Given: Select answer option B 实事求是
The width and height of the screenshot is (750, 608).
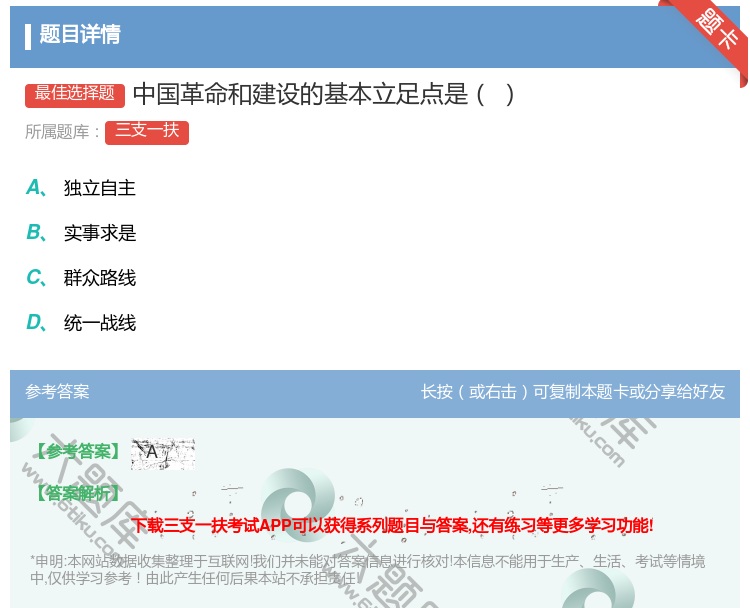Looking at the screenshot, I should [x=81, y=233].
